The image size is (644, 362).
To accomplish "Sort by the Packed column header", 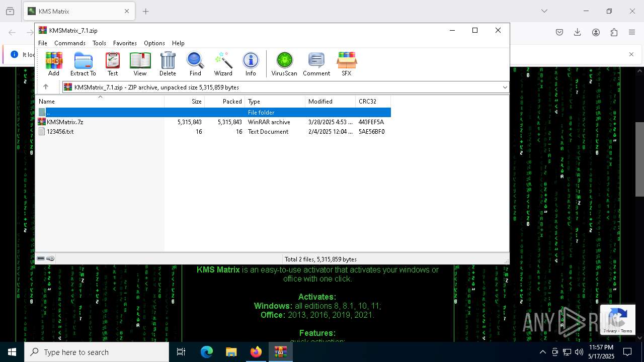I will 225,101.
